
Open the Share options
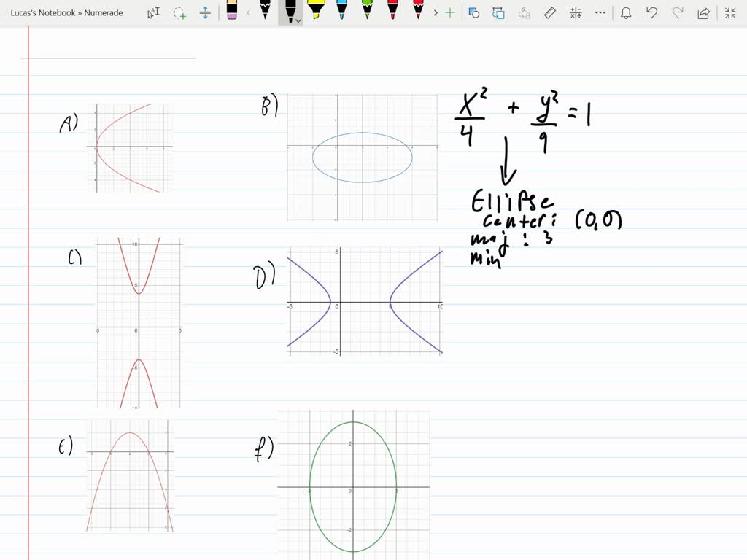tap(704, 12)
